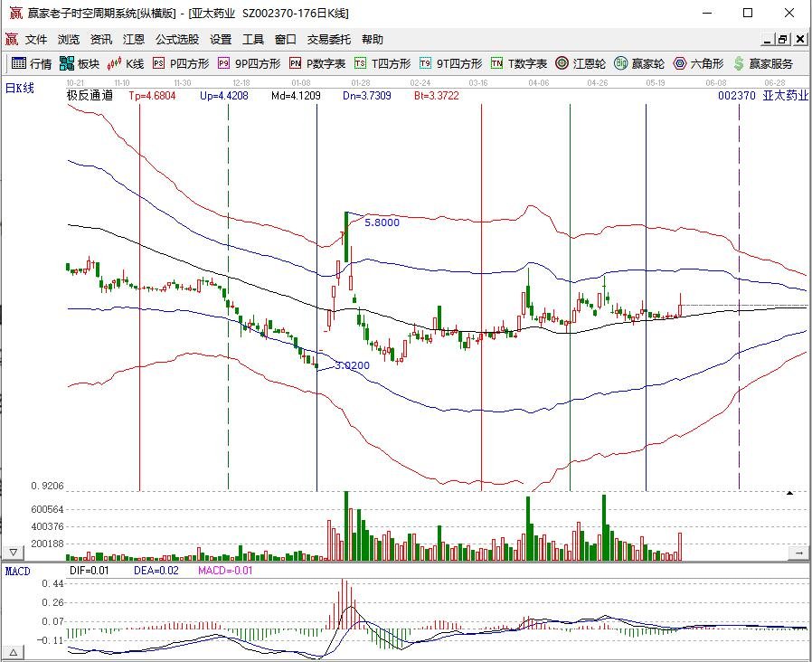
Task: Minimize the main application window
Action: pos(708,13)
